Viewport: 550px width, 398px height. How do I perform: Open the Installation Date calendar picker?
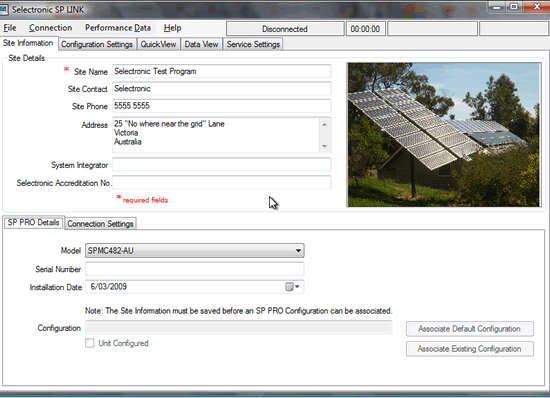pos(293,287)
